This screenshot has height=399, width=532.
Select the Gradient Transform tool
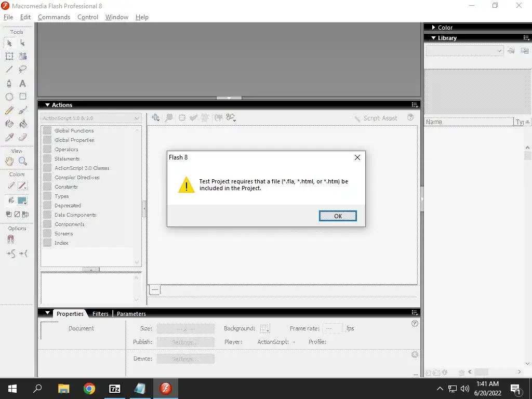23,56
